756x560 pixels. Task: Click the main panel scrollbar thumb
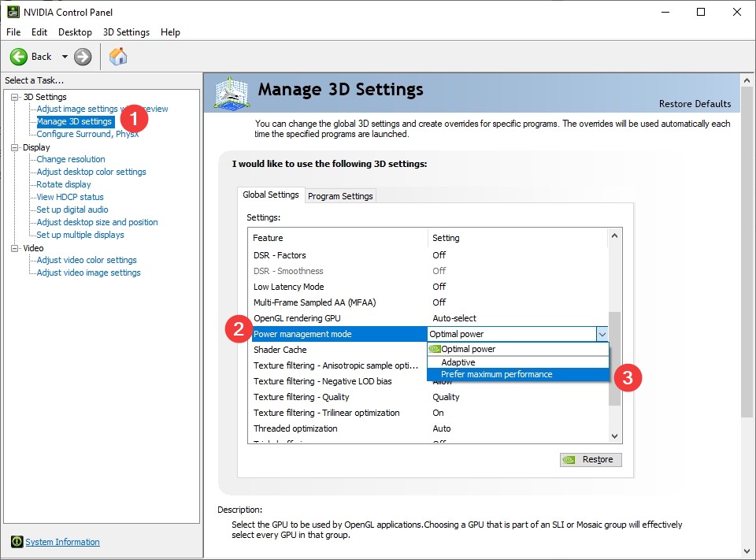point(747,252)
